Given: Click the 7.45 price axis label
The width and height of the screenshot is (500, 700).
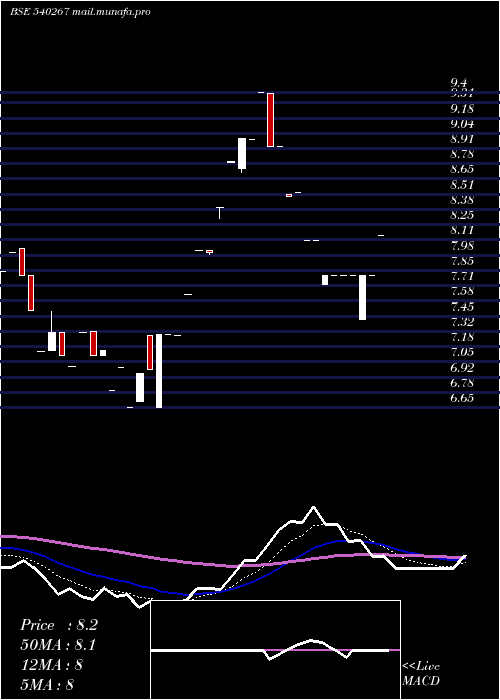Looking at the screenshot, I should coord(462,307).
